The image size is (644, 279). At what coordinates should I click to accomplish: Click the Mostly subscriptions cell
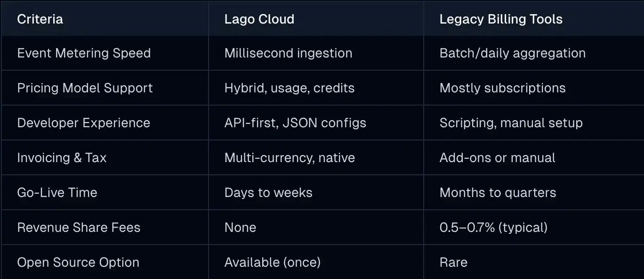[502, 88]
